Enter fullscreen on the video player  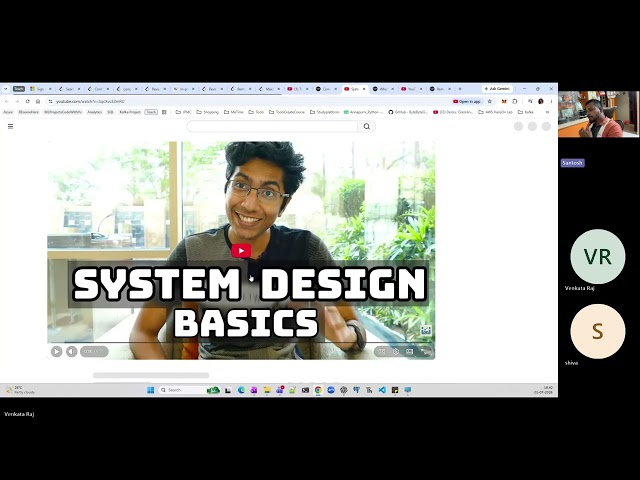pyautogui.click(x=425, y=351)
